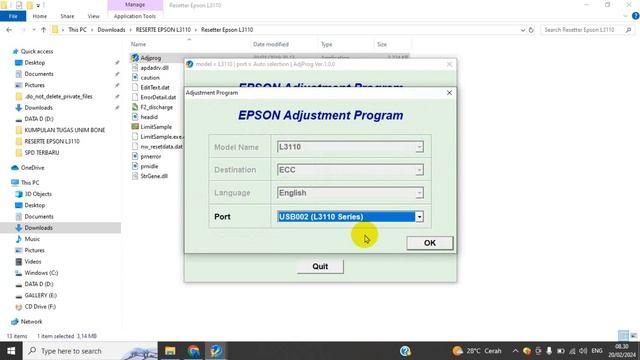The height and width of the screenshot is (360, 640).
Task: Close the Adjustment Program dialog
Action: (449, 93)
